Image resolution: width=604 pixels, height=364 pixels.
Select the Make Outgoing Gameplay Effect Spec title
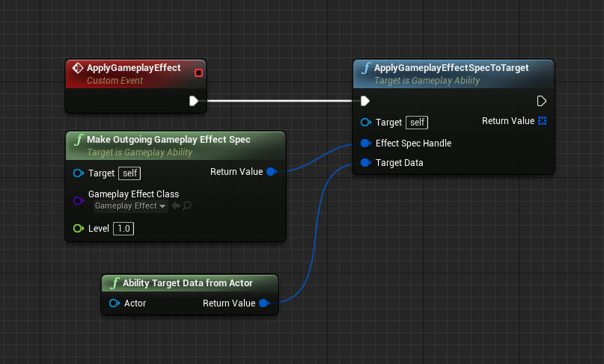168,140
